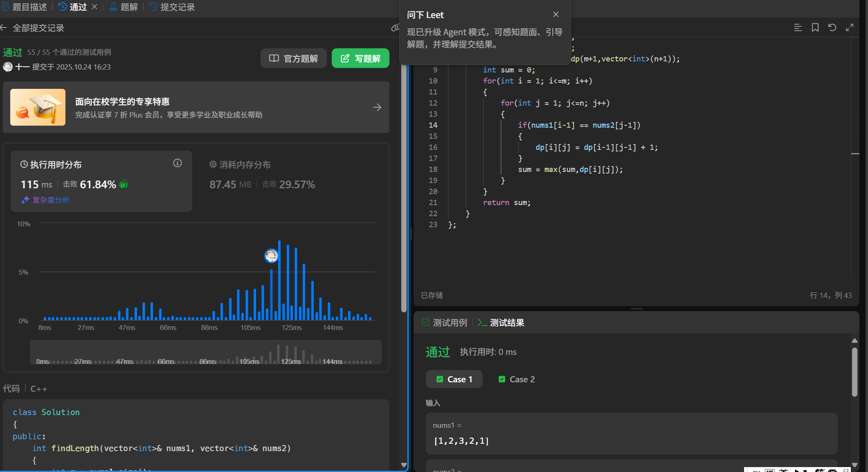Click the green 写题解 button
This screenshot has height=472, width=868.
pos(360,58)
